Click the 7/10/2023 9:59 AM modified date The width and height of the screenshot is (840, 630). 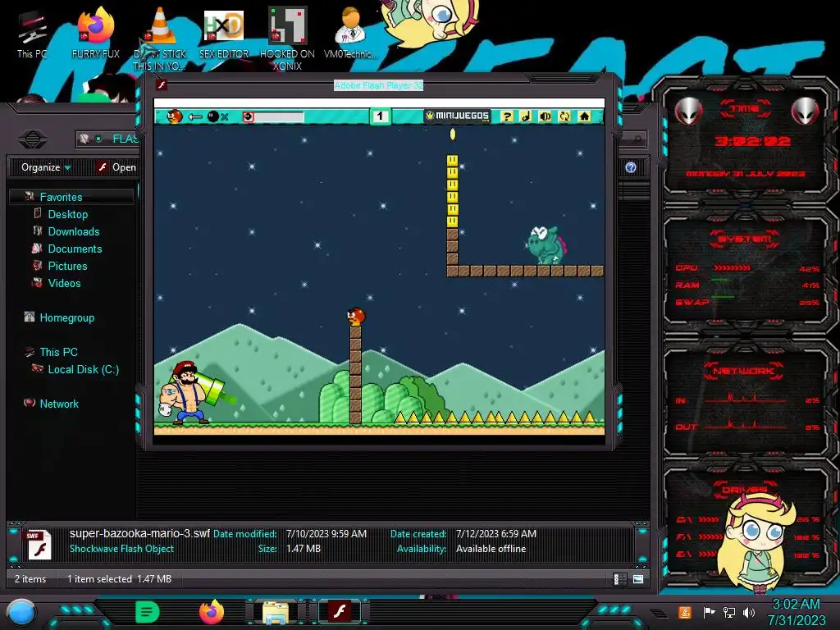point(326,533)
